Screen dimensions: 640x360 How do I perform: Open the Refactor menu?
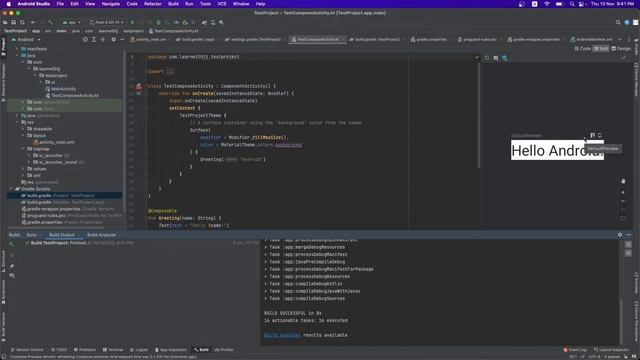[153, 4]
